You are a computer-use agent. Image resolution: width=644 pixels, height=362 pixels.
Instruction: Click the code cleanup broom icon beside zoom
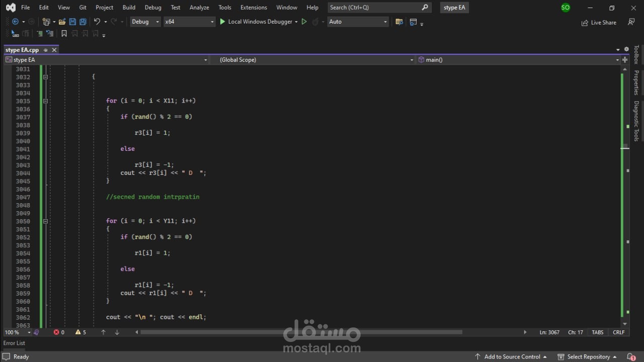click(x=36, y=332)
